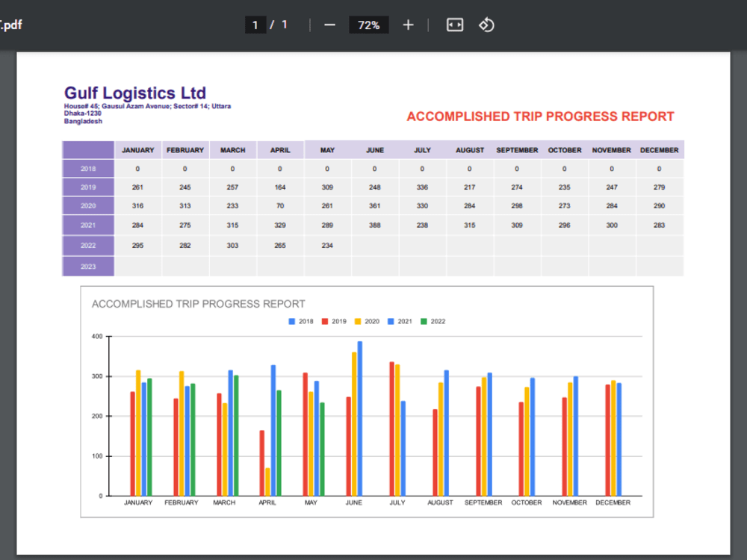Click the 2019 row label
The width and height of the screenshot is (747, 560).
[x=88, y=187]
